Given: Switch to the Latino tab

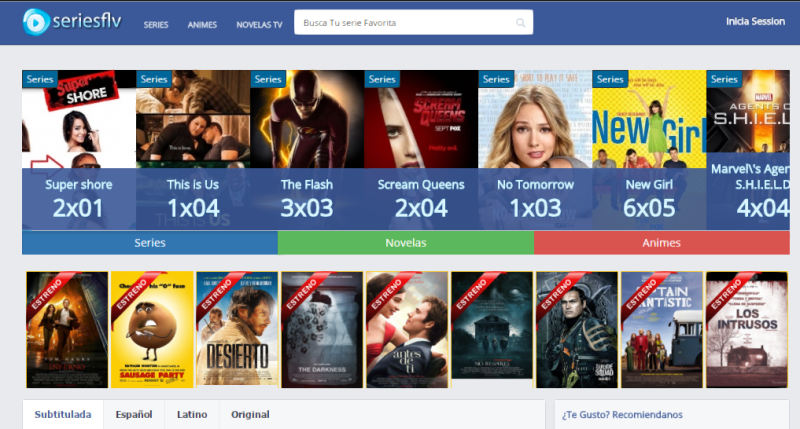Looking at the screenshot, I should [x=192, y=414].
